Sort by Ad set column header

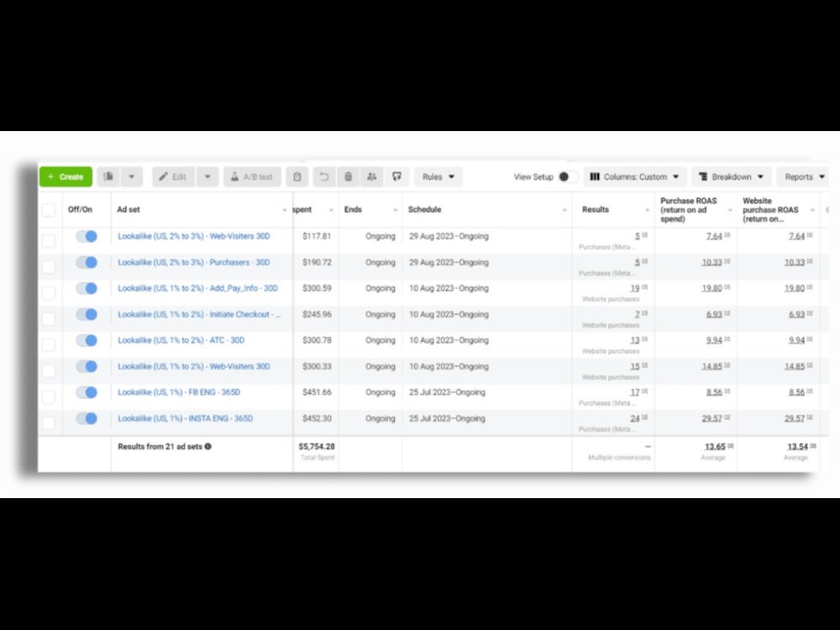[129, 209]
